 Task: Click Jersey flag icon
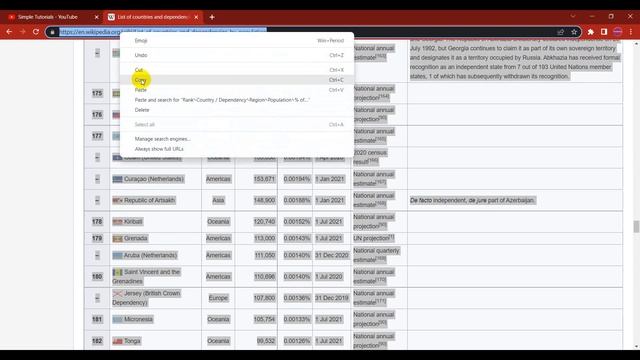(x=118, y=293)
